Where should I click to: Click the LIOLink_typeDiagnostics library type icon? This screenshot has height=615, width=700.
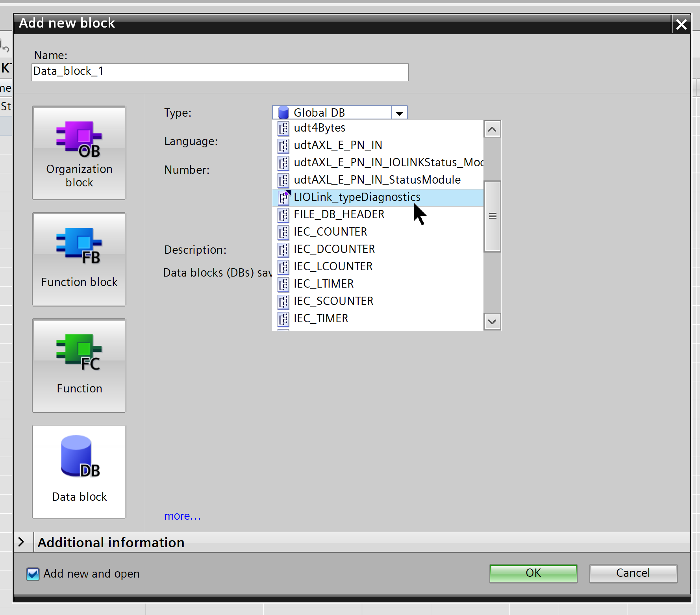point(283,197)
